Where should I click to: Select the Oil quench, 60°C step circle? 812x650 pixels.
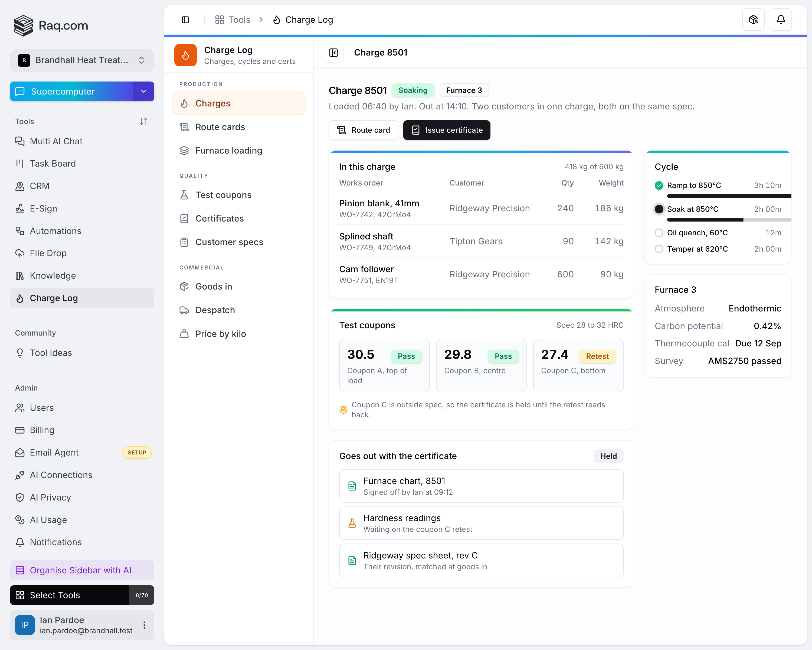659,233
